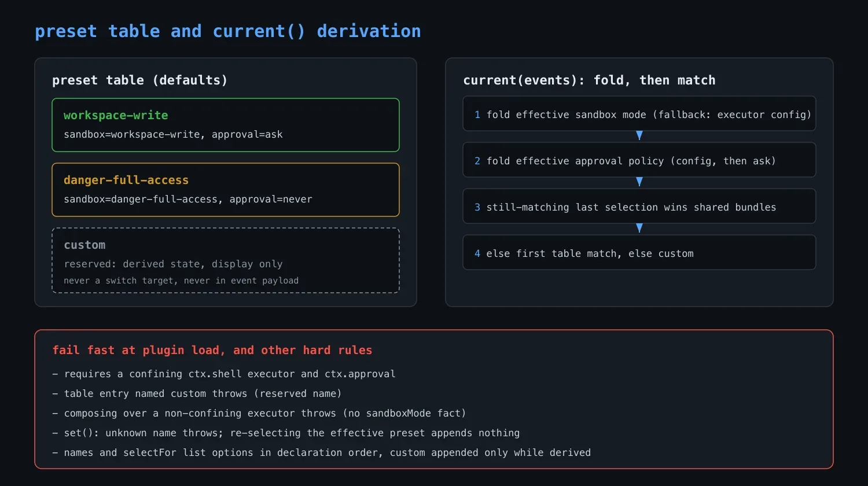Image resolution: width=868 pixels, height=486 pixels.
Task: Click the orange 'danger-full-access' preset name
Action: [126, 180]
